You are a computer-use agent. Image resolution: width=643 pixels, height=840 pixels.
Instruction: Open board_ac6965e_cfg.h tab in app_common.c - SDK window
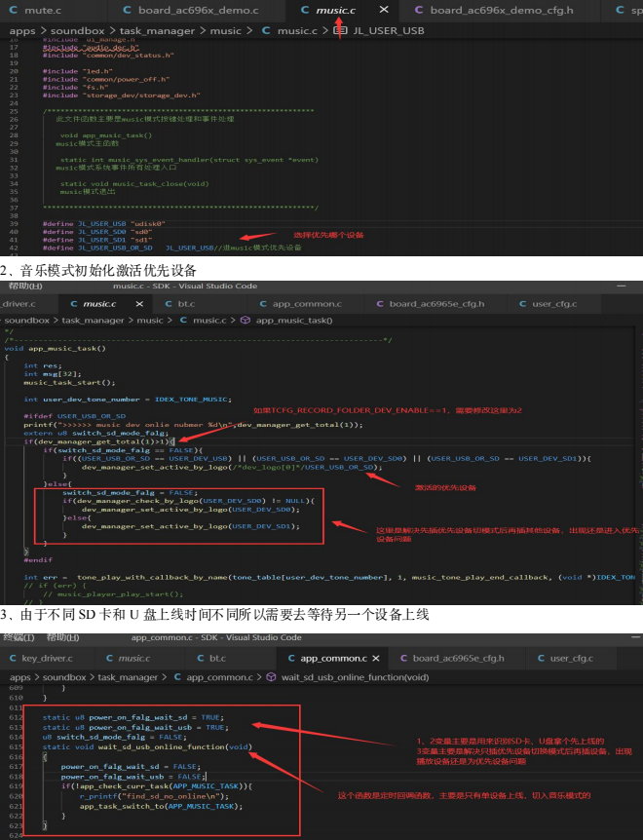458,659
